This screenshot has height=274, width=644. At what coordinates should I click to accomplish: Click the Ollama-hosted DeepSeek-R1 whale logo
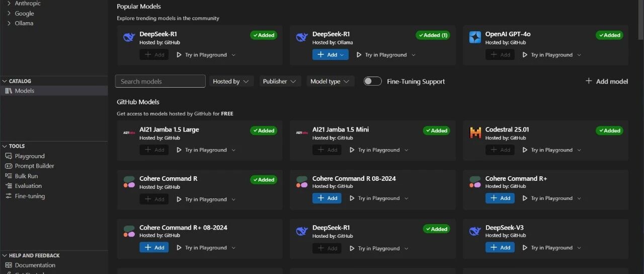[302, 37]
